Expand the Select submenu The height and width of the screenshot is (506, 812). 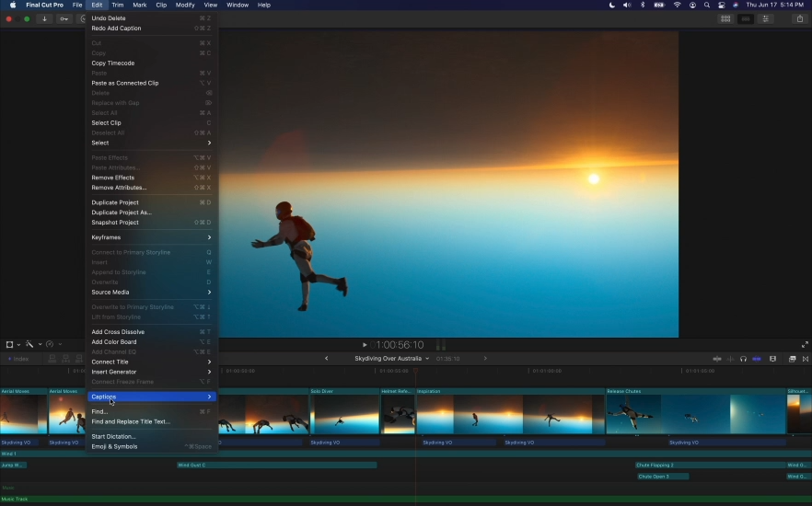[151, 143]
